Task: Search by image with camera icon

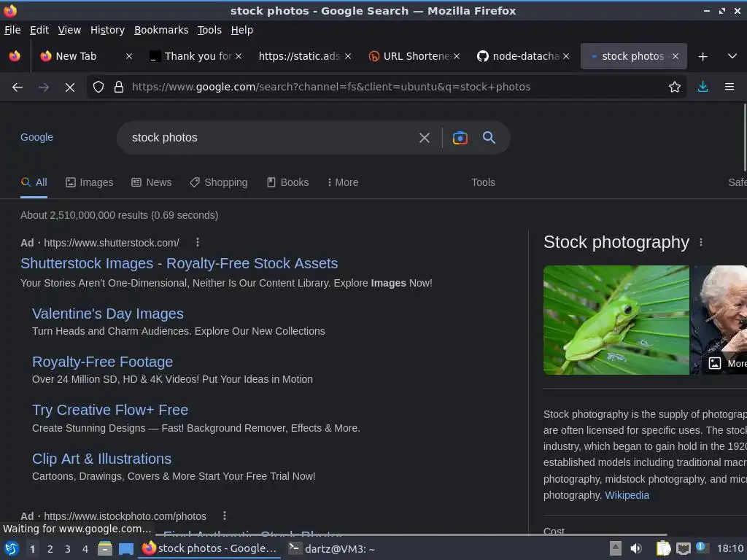Action: pyautogui.click(x=460, y=138)
